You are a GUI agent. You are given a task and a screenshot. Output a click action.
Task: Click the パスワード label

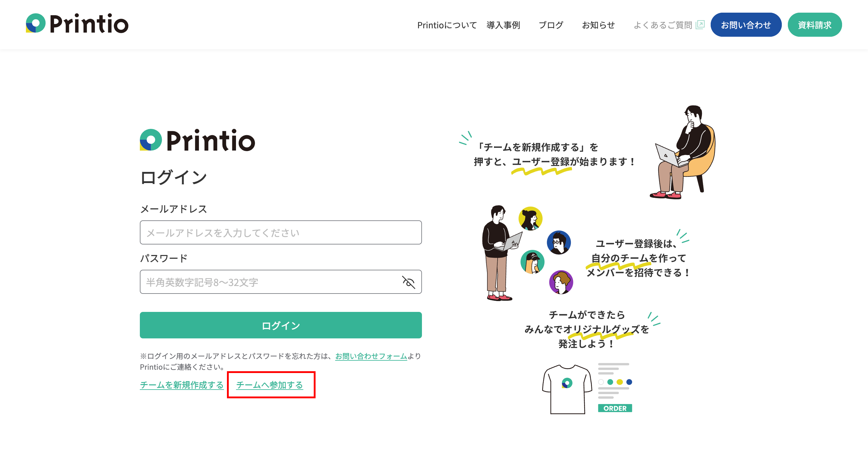point(164,259)
